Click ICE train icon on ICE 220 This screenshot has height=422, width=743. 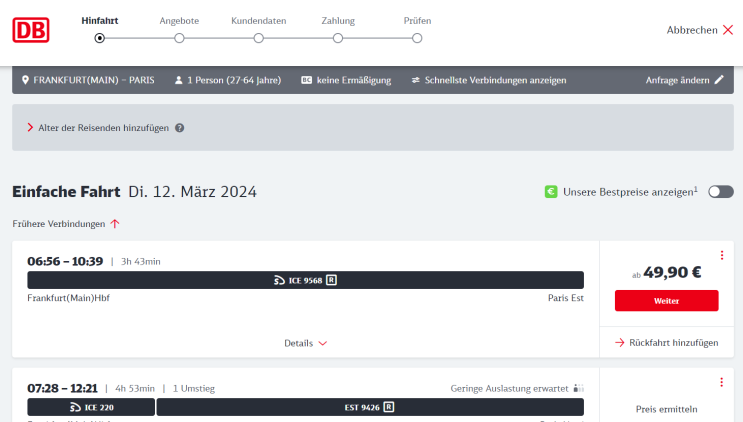click(75, 407)
